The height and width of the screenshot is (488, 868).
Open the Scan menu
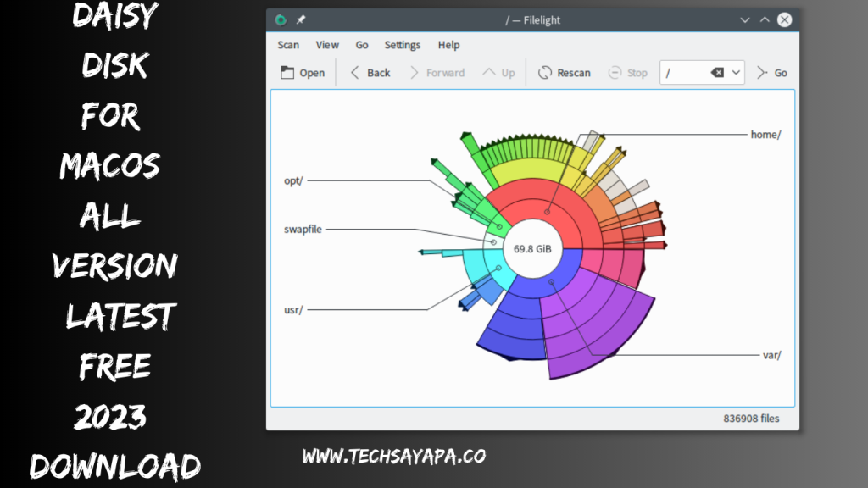coord(288,45)
